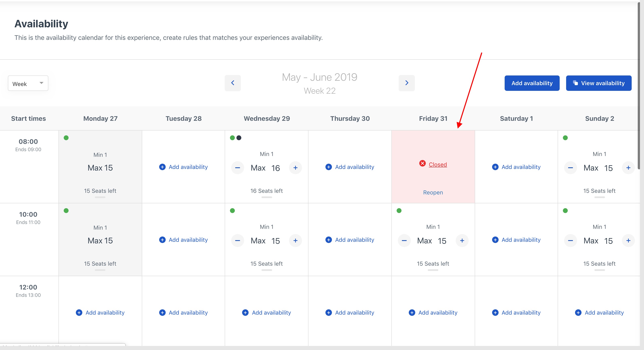The width and height of the screenshot is (644, 350).
Task: Go to next week with right chevron
Action: pos(407,83)
